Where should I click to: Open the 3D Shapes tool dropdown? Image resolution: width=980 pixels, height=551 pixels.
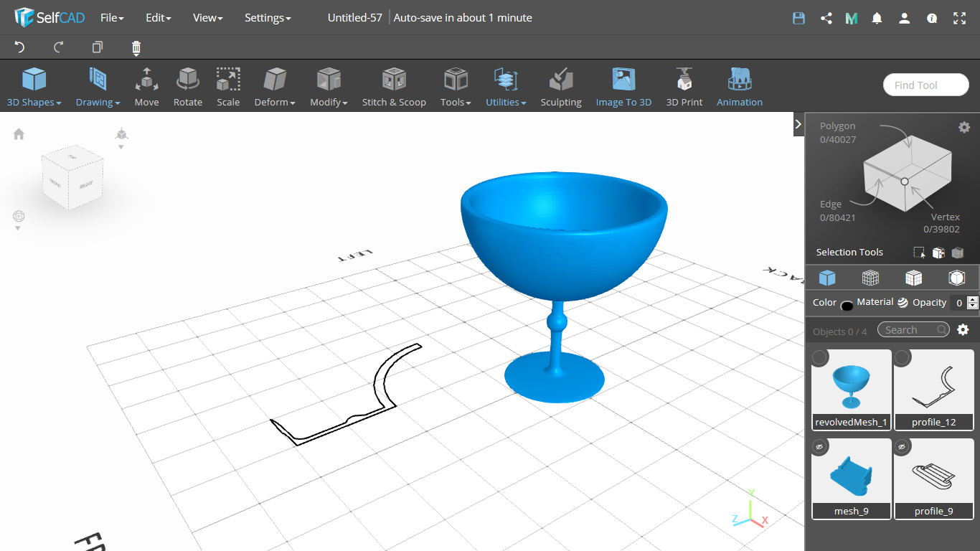coord(34,88)
